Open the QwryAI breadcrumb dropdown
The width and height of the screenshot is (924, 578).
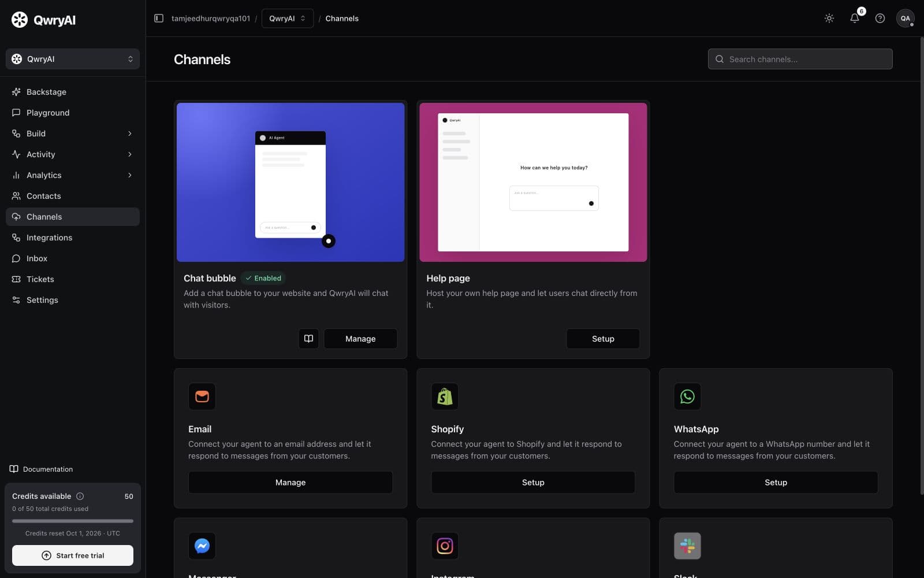pyautogui.click(x=288, y=18)
